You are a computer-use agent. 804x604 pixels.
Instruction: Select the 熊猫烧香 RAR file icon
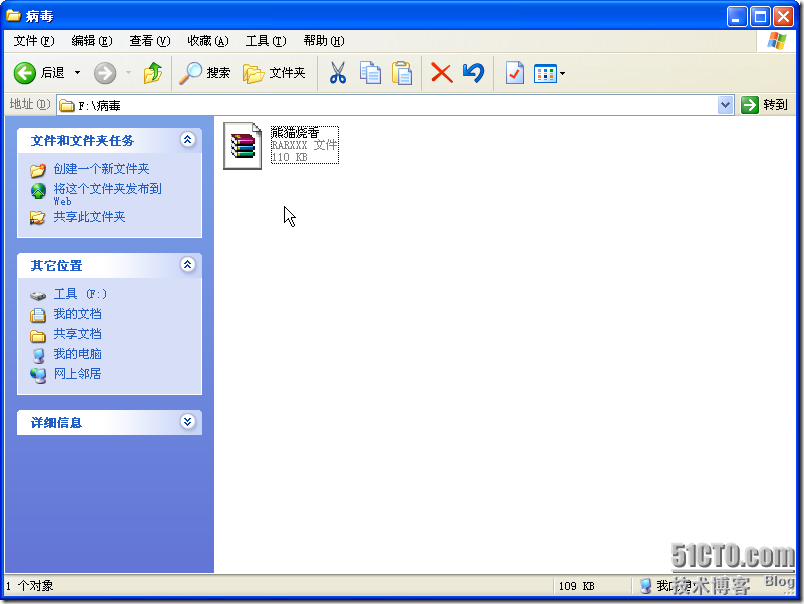pos(243,146)
